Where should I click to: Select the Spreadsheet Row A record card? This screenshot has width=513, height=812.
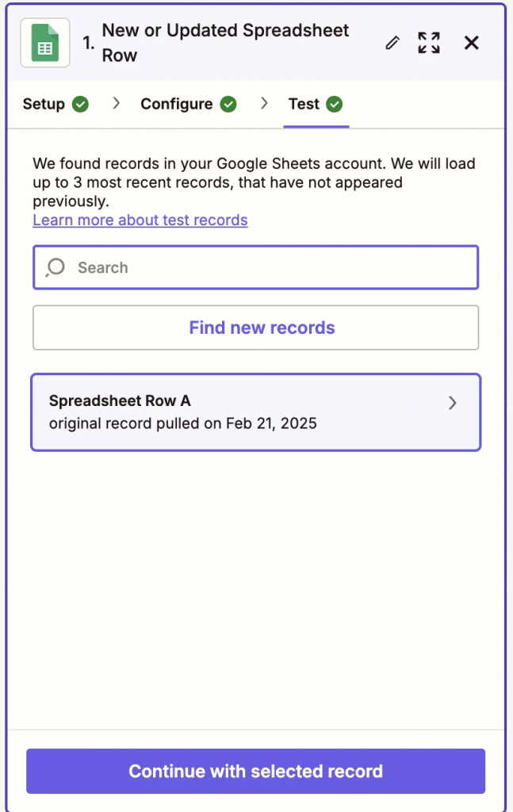tap(238, 412)
